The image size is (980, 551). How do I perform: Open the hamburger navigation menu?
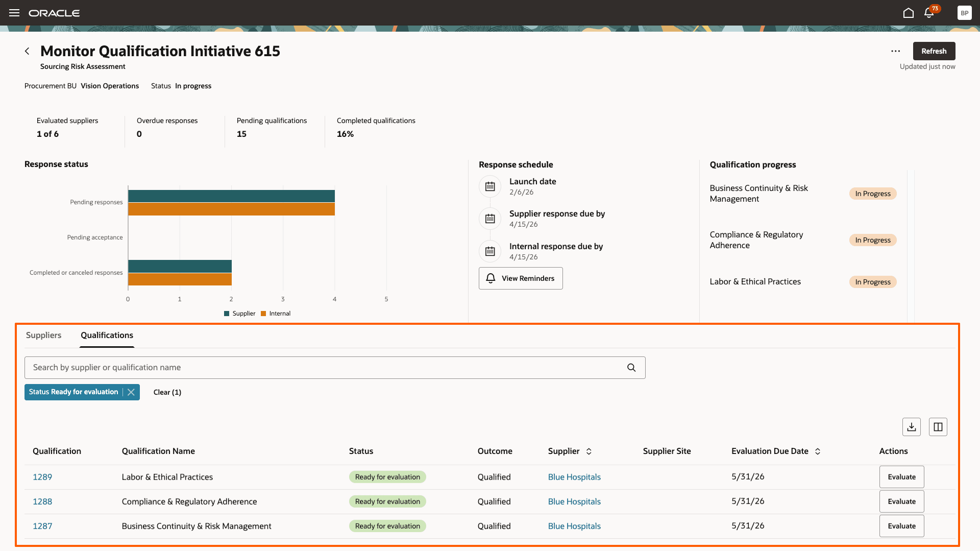14,13
